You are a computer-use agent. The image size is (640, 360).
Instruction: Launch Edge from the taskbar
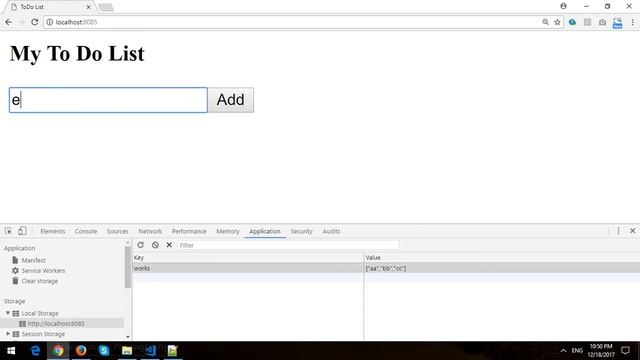36,351
